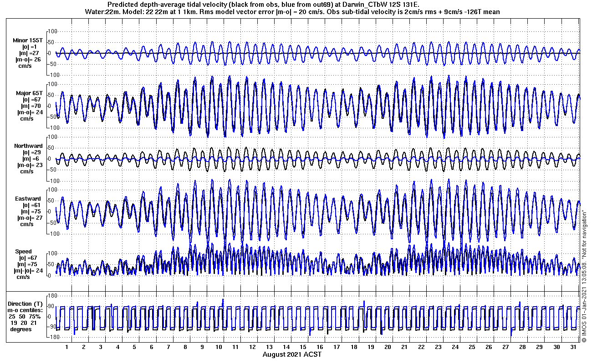
Task: Click day tick label '27' on the time axis
Action: click(x=505, y=347)
